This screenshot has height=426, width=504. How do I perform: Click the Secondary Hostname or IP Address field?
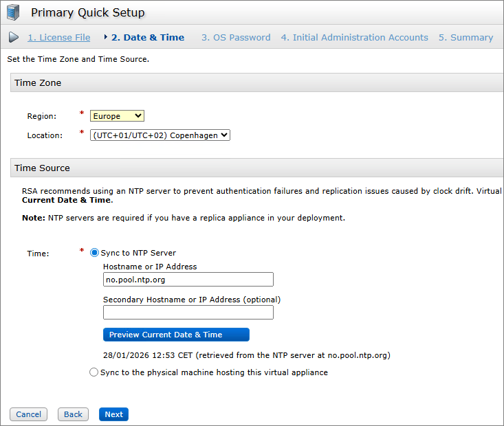(188, 312)
